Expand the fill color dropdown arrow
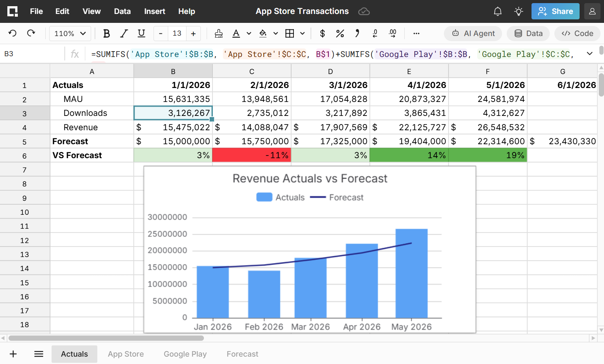Screen dimensions: 604x364 click(276, 33)
